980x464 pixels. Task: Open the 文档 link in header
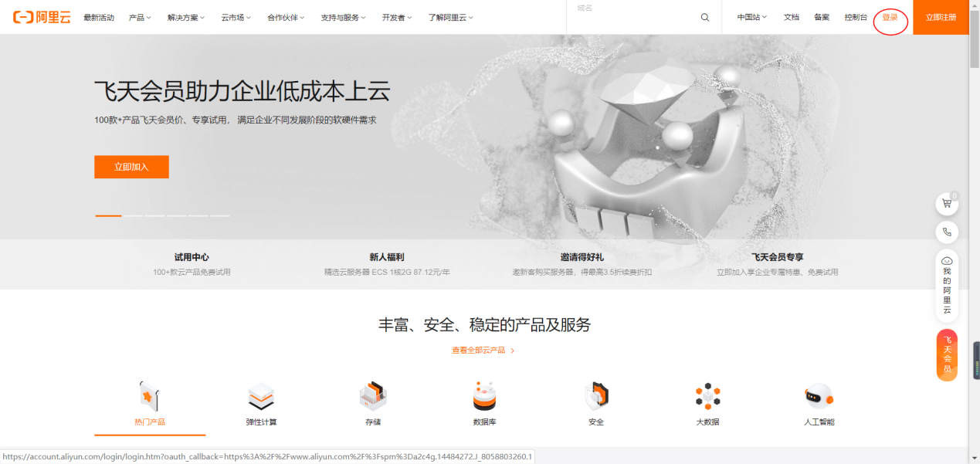pos(792,17)
